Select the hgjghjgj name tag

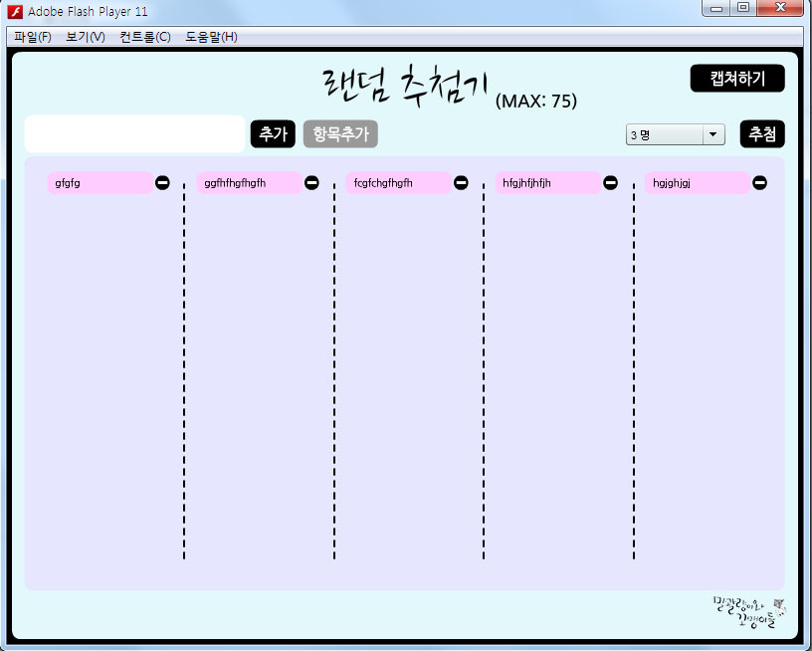pyautogui.click(x=698, y=183)
